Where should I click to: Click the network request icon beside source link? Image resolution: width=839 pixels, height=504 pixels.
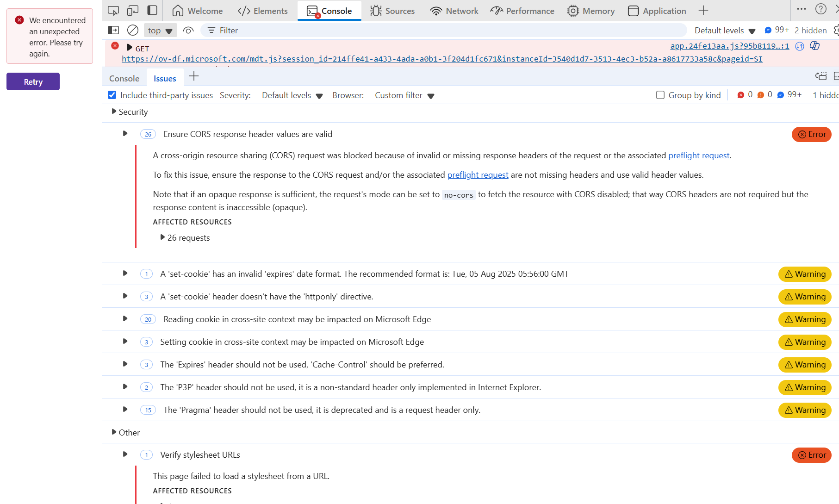pyautogui.click(x=800, y=46)
